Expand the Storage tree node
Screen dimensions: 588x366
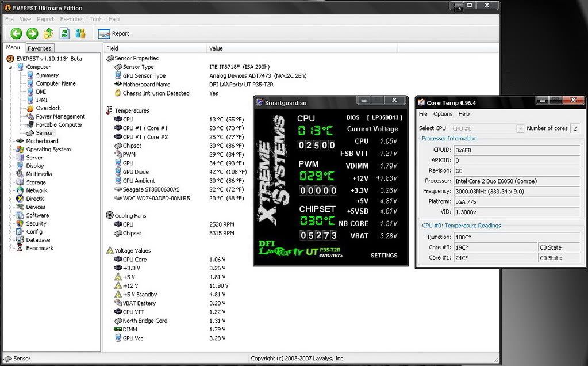tap(10, 182)
